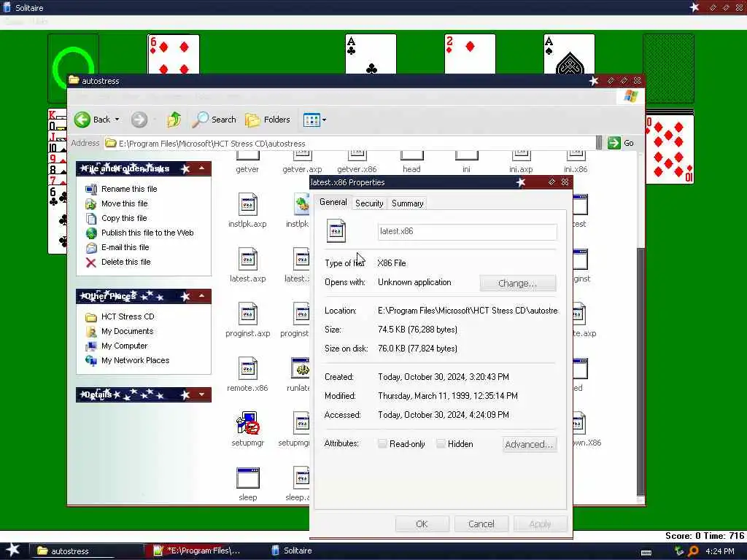This screenshot has width=747, height=560.
Task: Click Copy this file
Action: (124, 218)
